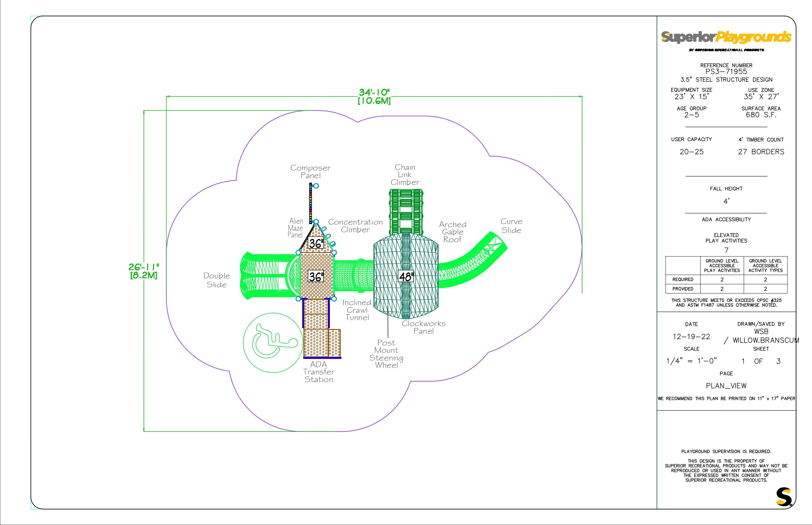
Task: Click the date 12-19-22
Action: (691, 337)
